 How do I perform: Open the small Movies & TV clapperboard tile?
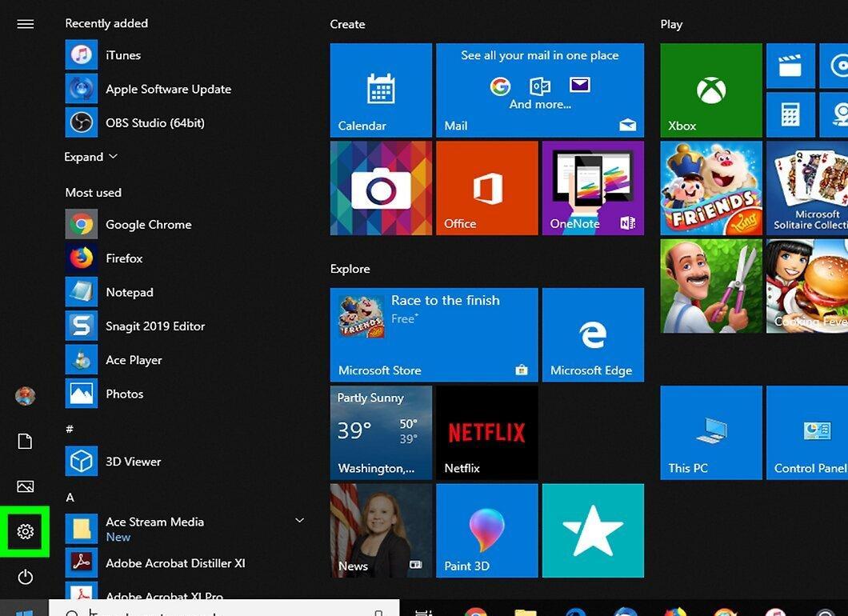(790, 66)
